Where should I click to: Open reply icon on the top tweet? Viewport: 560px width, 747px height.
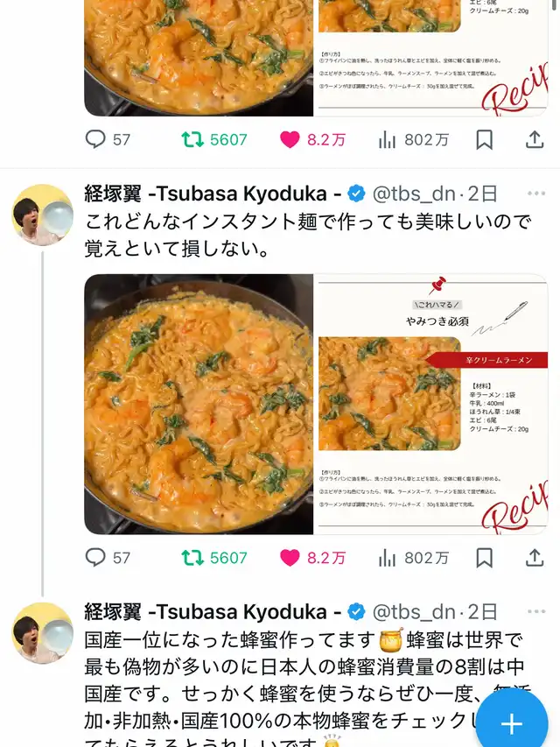click(95, 139)
